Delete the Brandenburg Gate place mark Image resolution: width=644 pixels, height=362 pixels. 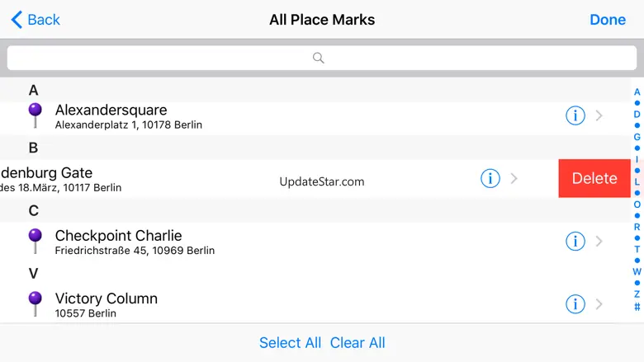click(594, 178)
